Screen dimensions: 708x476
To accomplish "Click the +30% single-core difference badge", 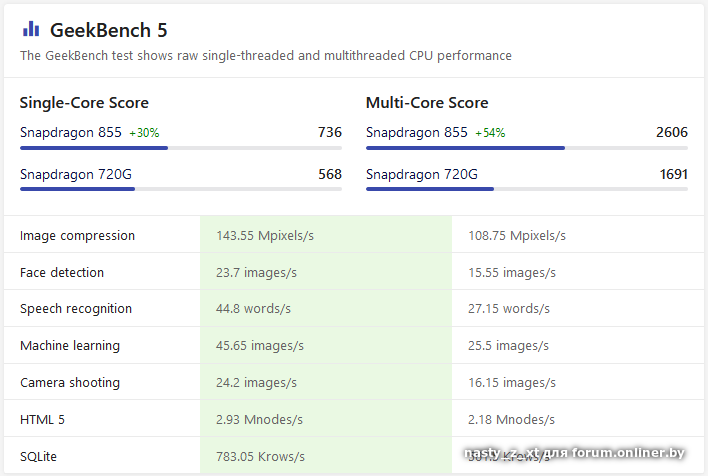I will (x=144, y=133).
